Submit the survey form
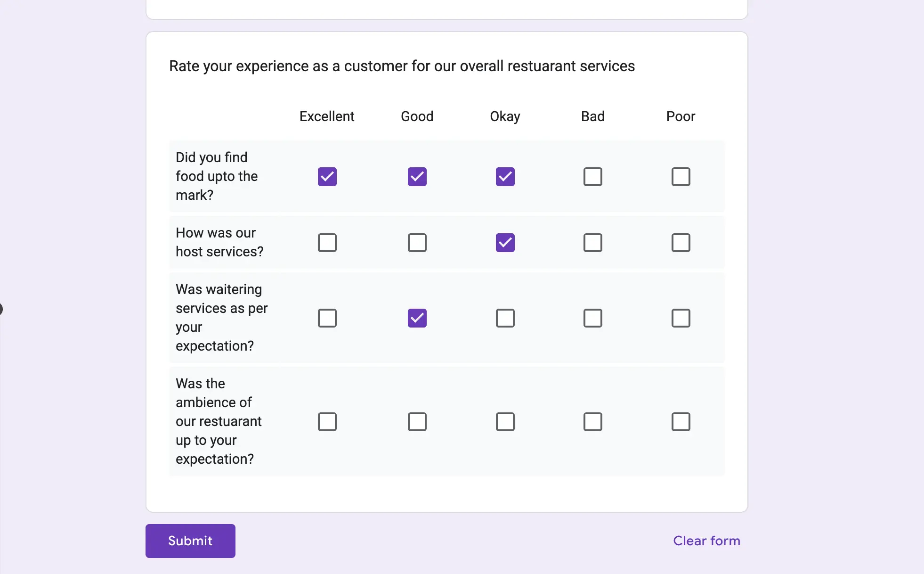924x574 pixels. point(190,541)
